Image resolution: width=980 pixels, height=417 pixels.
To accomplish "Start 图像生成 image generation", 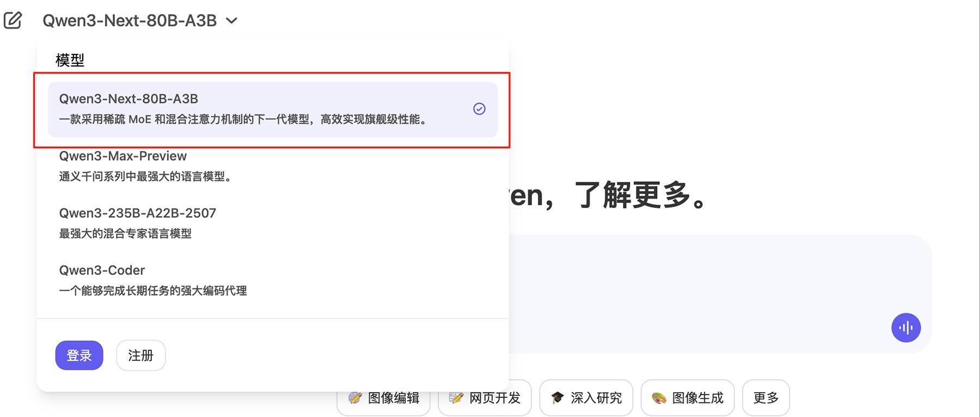I will [x=688, y=398].
